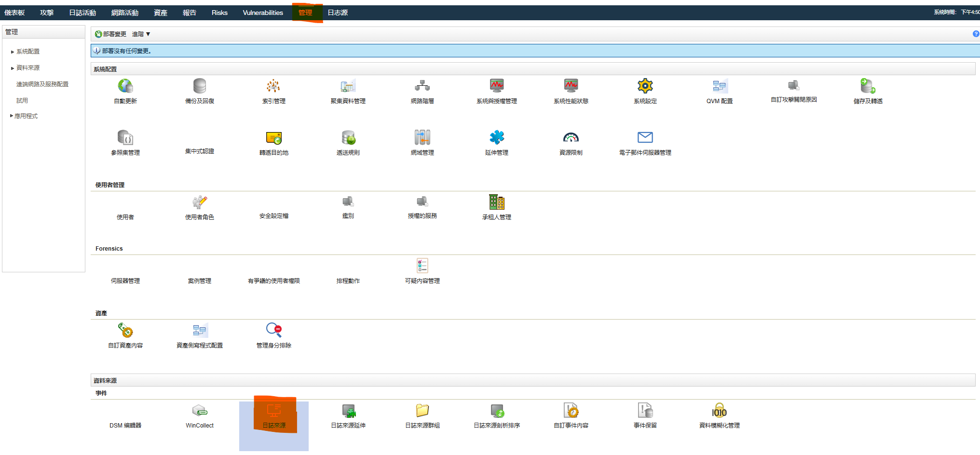
Task: Open 管理身分排除 magnifier icon
Action: click(273, 331)
